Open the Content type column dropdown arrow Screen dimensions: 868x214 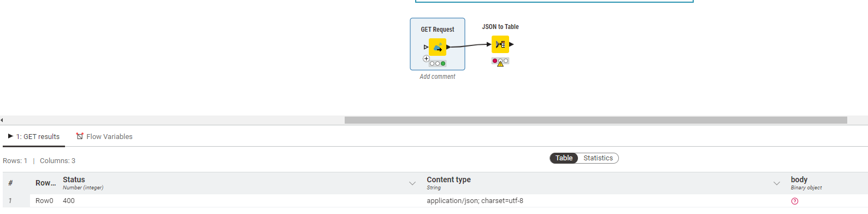[777, 183]
